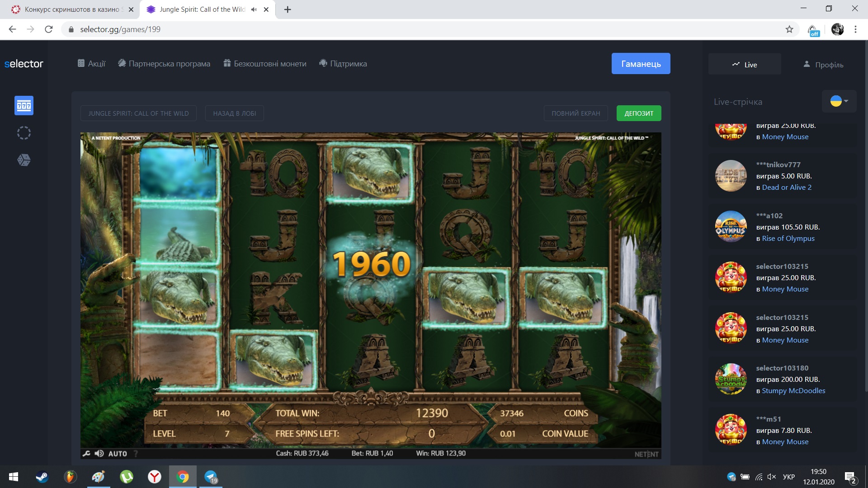Enable AUTO play in game bar

point(118,454)
